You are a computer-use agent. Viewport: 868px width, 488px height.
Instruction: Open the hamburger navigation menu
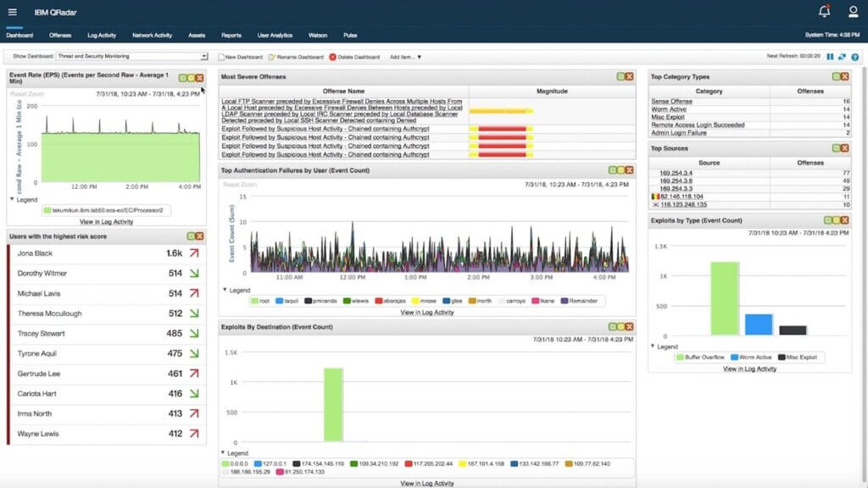pyautogui.click(x=12, y=12)
